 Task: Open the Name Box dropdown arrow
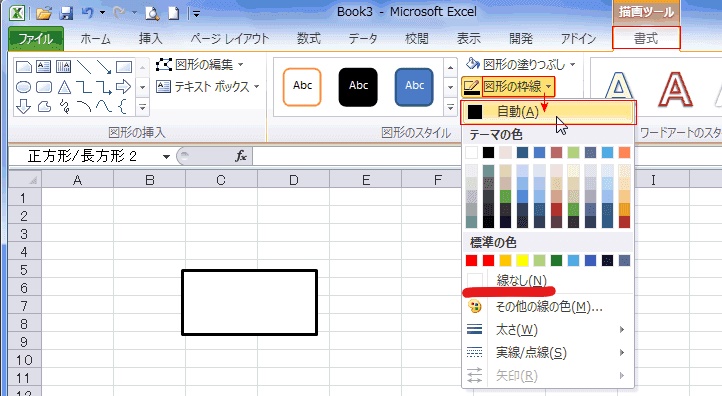pyautogui.click(x=166, y=157)
